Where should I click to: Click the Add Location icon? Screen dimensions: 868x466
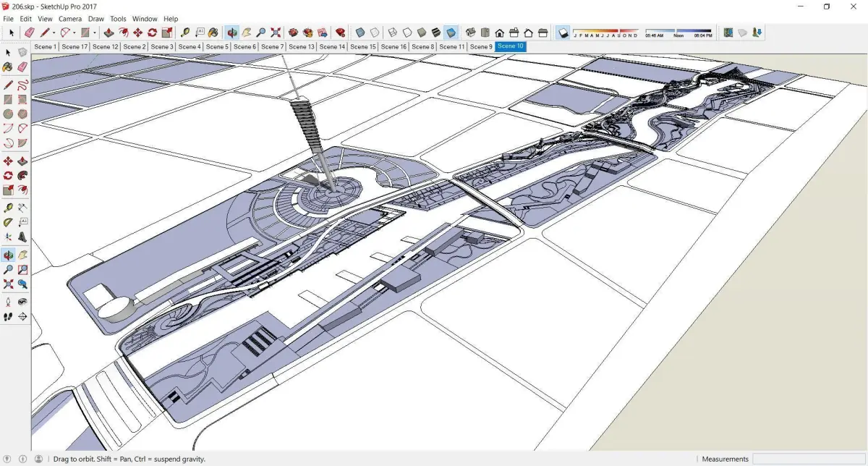click(x=728, y=33)
